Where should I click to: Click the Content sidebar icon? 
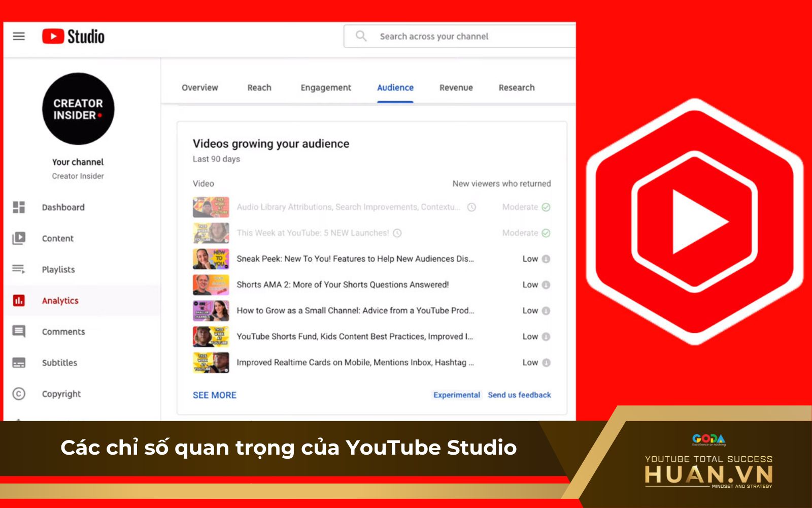coord(19,238)
